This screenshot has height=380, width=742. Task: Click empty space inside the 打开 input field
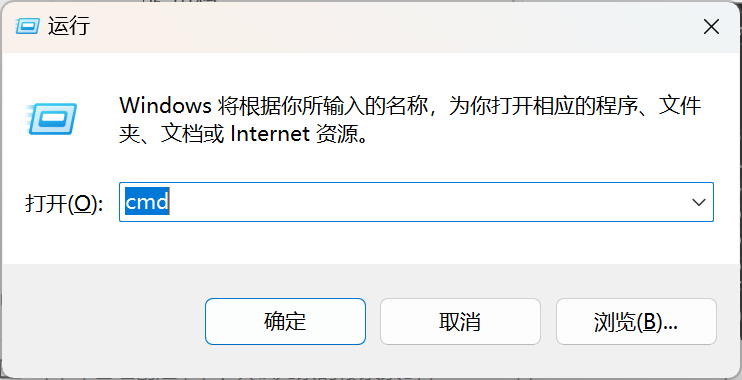coord(426,202)
